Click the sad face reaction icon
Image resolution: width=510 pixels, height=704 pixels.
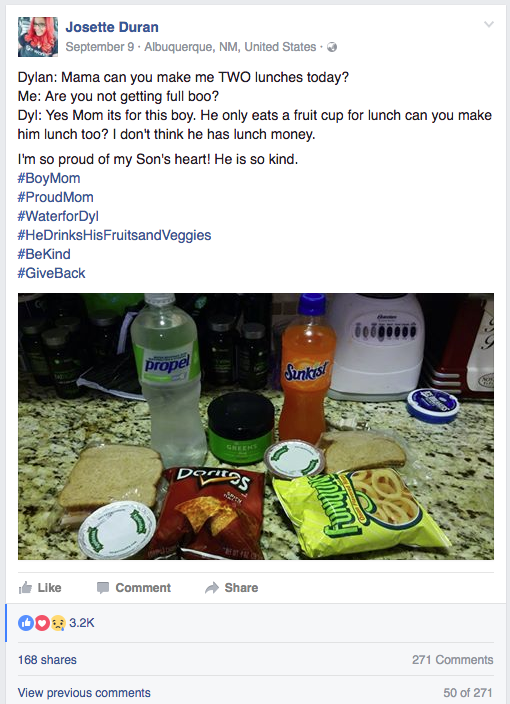click(x=58, y=623)
